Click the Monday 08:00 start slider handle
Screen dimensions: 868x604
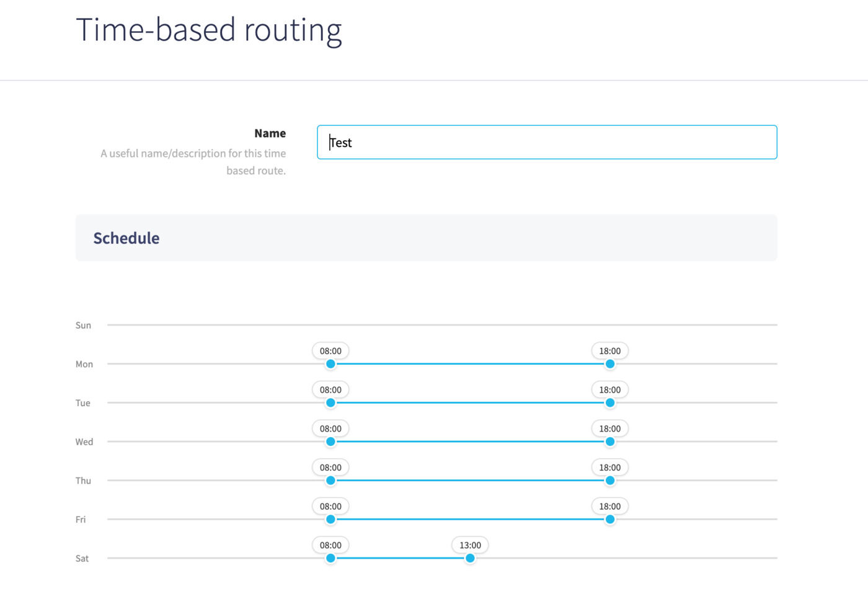330,364
